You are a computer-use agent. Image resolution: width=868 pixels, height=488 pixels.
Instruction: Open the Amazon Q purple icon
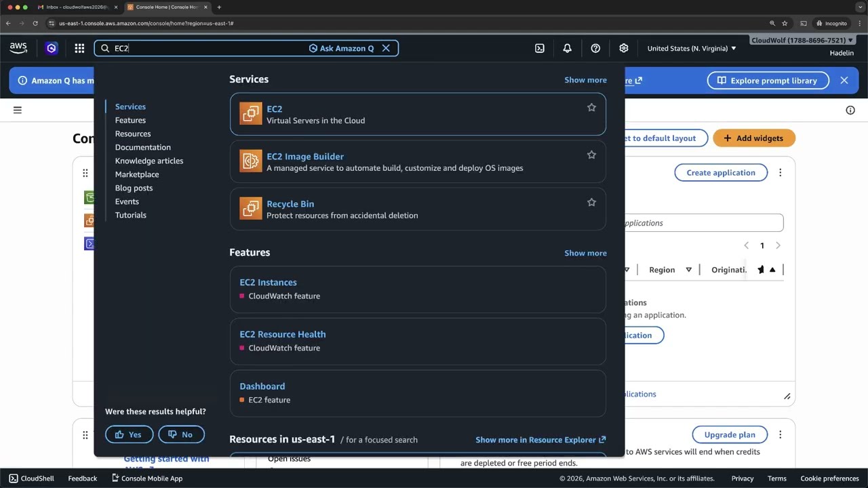[52, 48]
